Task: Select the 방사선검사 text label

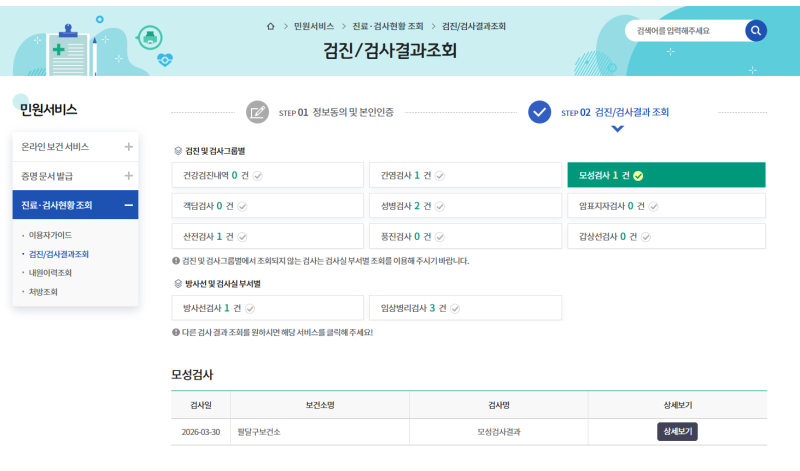Action: click(202, 308)
